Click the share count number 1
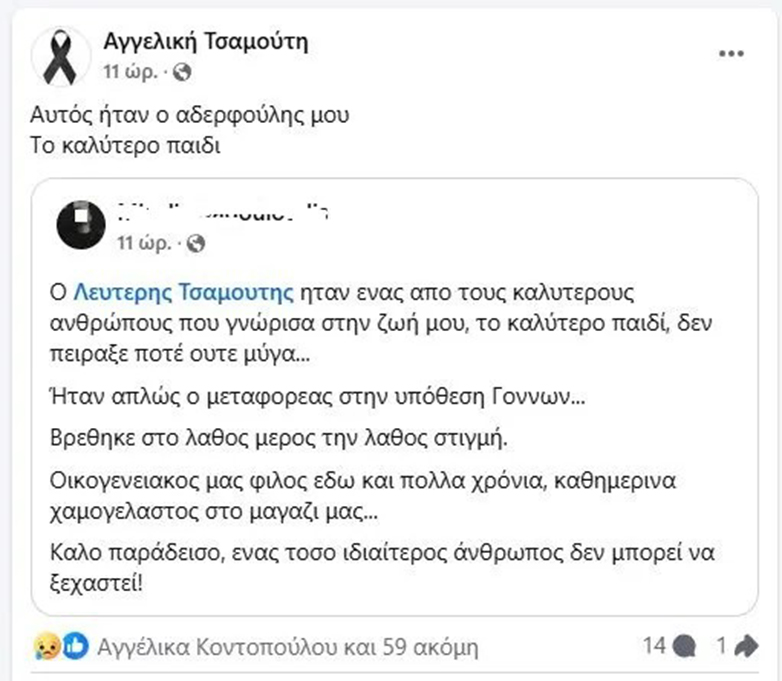Viewport: 782px width, 681px height. click(x=719, y=646)
